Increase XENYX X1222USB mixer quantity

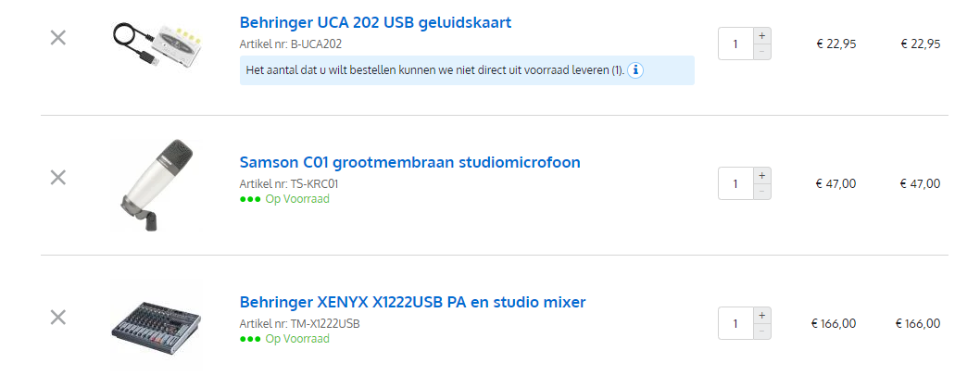pyautogui.click(x=762, y=315)
